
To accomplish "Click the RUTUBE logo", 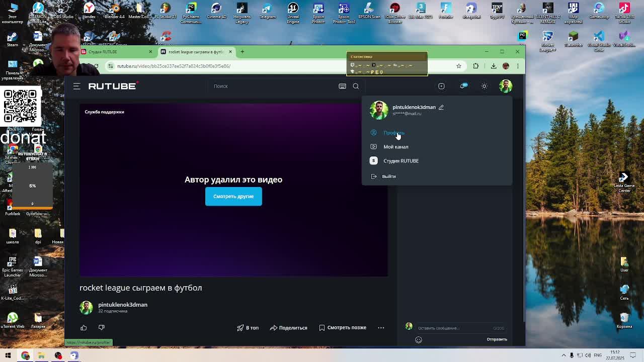I will pos(113,86).
